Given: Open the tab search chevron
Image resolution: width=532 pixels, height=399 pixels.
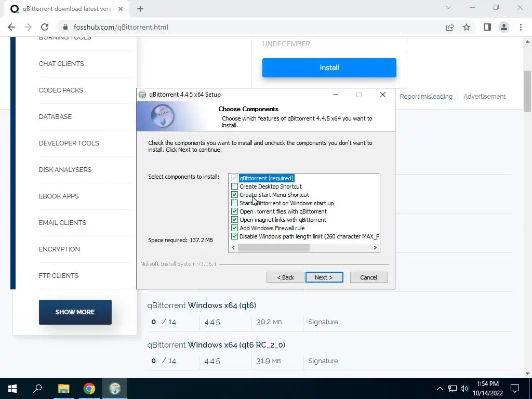Looking at the screenshot, I should tap(448, 7).
